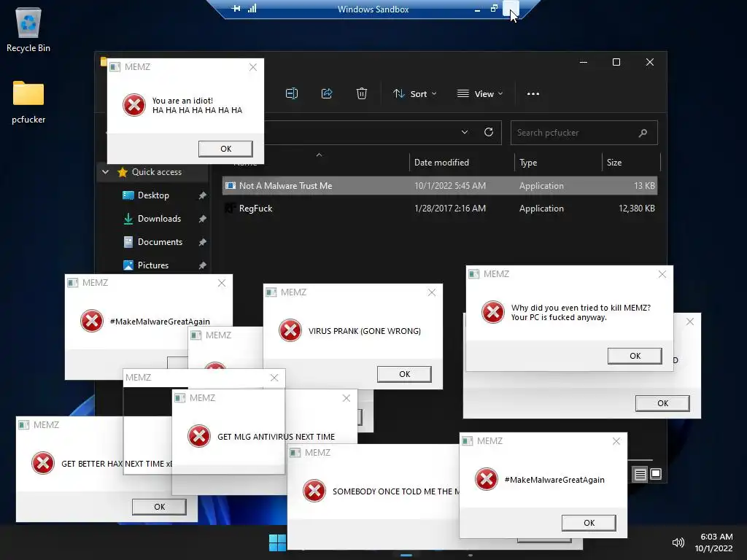Select Downloads in Quick access
Image resolution: width=747 pixels, height=560 pixels.
click(159, 219)
